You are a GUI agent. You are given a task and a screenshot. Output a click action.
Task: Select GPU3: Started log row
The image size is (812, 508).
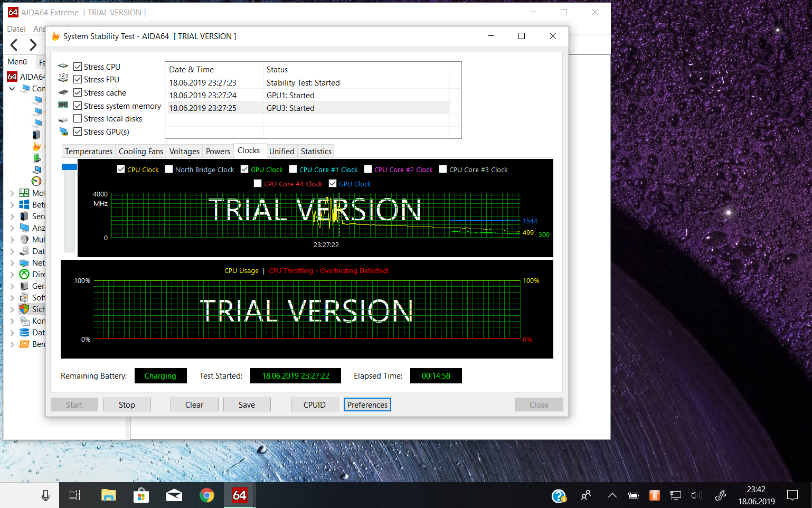(308, 108)
